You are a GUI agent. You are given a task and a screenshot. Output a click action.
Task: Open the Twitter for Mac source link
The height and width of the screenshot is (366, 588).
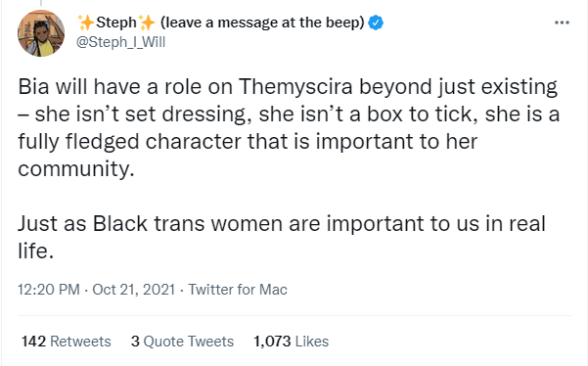click(238, 290)
